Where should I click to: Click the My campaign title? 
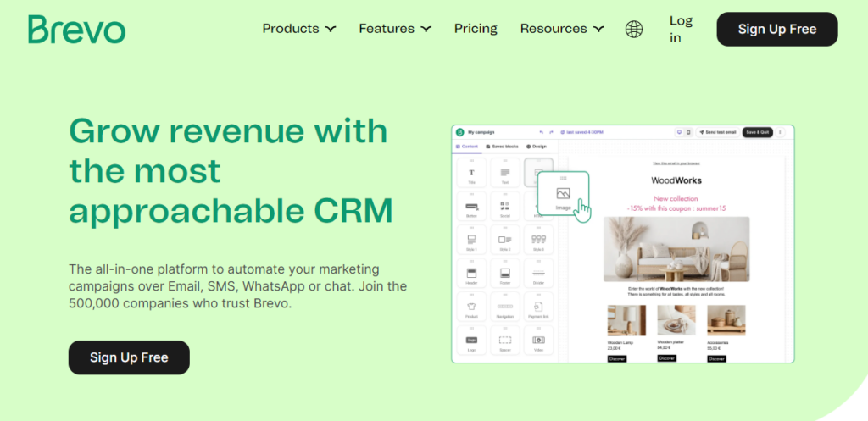click(481, 132)
